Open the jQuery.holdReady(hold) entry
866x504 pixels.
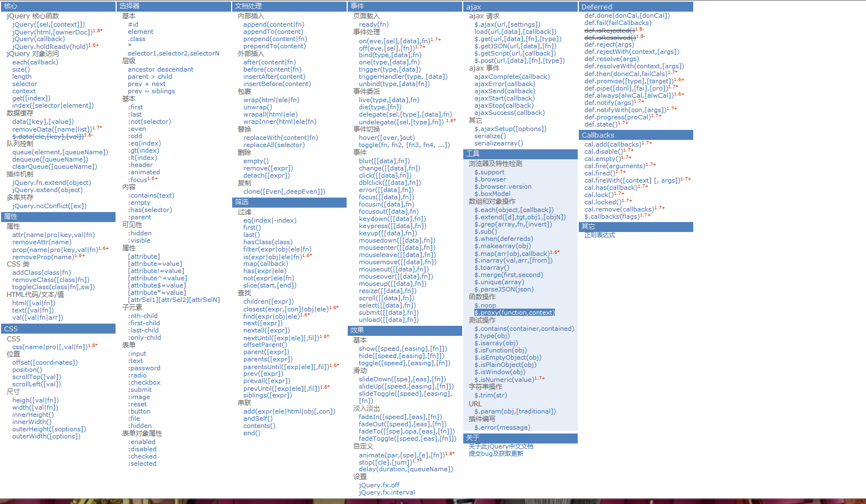tap(50, 47)
